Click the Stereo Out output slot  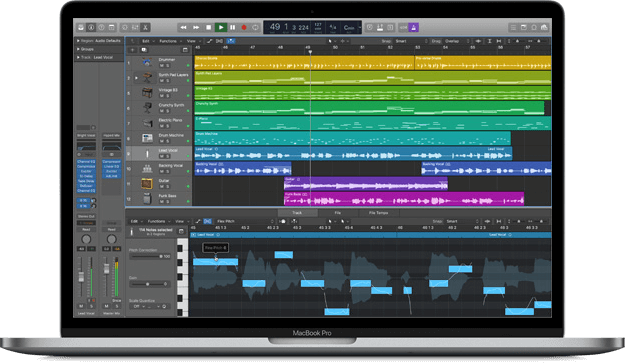tap(86, 216)
